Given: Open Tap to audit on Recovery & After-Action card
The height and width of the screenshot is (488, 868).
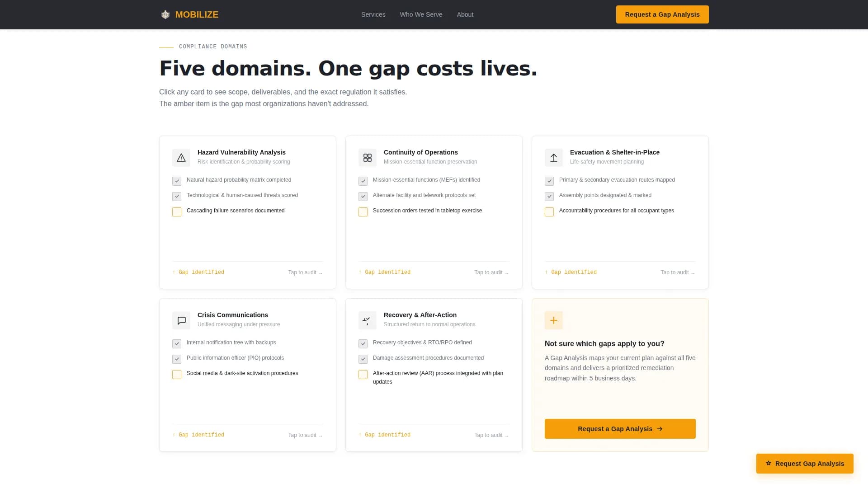Looking at the screenshot, I should point(491,435).
